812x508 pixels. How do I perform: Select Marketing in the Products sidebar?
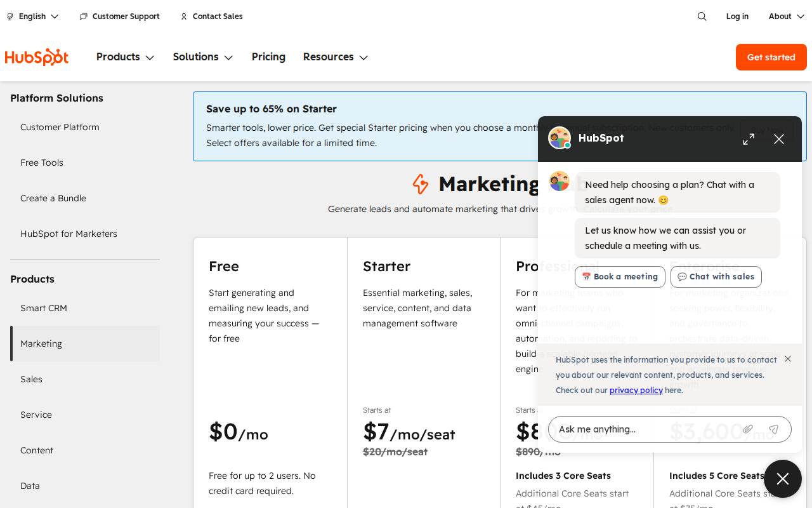click(x=85, y=344)
